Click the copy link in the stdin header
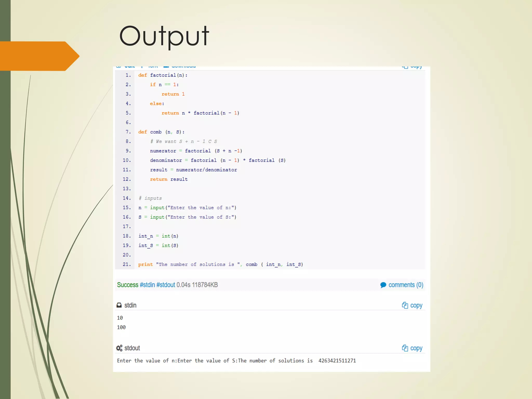The height and width of the screenshot is (399, 532). (x=416, y=305)
